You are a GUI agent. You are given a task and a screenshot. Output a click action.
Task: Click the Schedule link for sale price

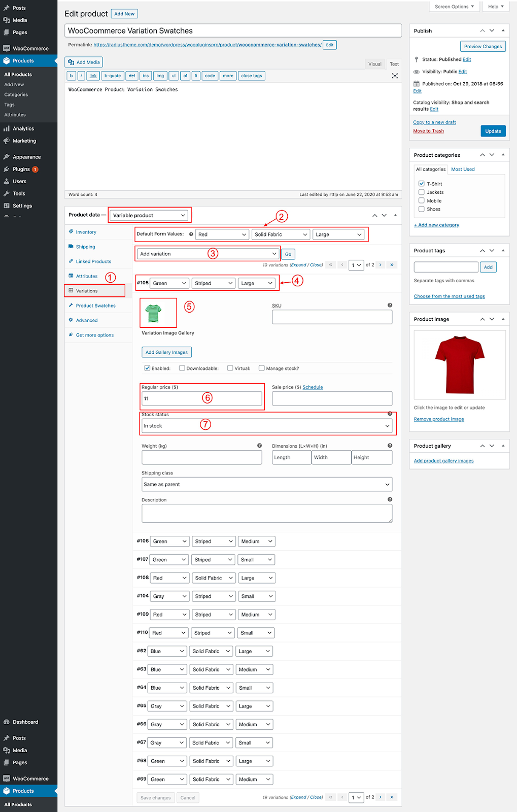point(313,387)
